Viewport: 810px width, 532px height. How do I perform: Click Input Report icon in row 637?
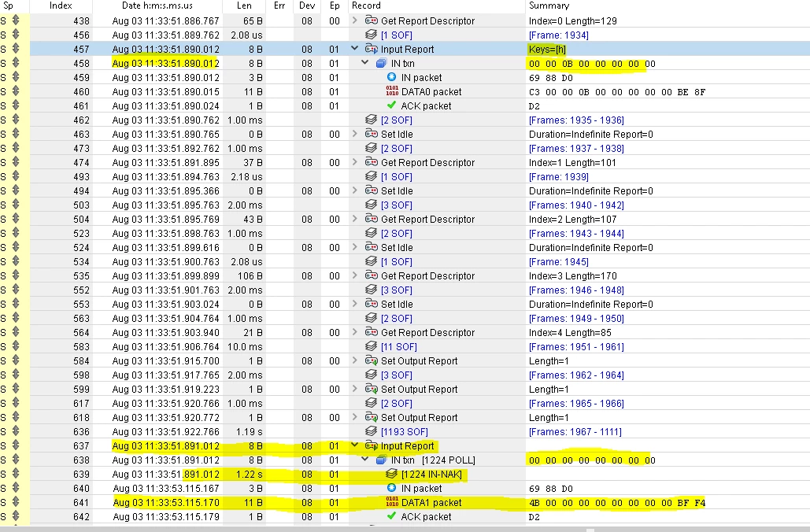coord(372,445)
